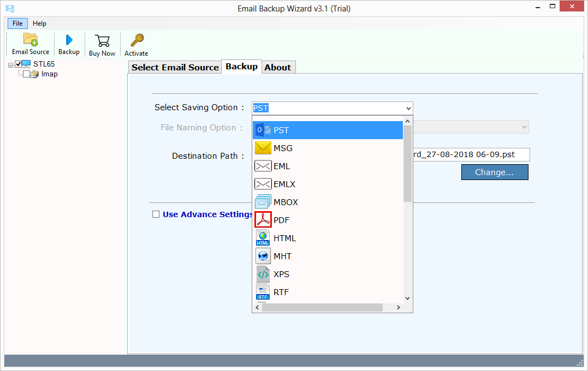The height and width of the screenshot is (371, 588).
Task: Click the XPS code file icon
Action: point(263,274)
